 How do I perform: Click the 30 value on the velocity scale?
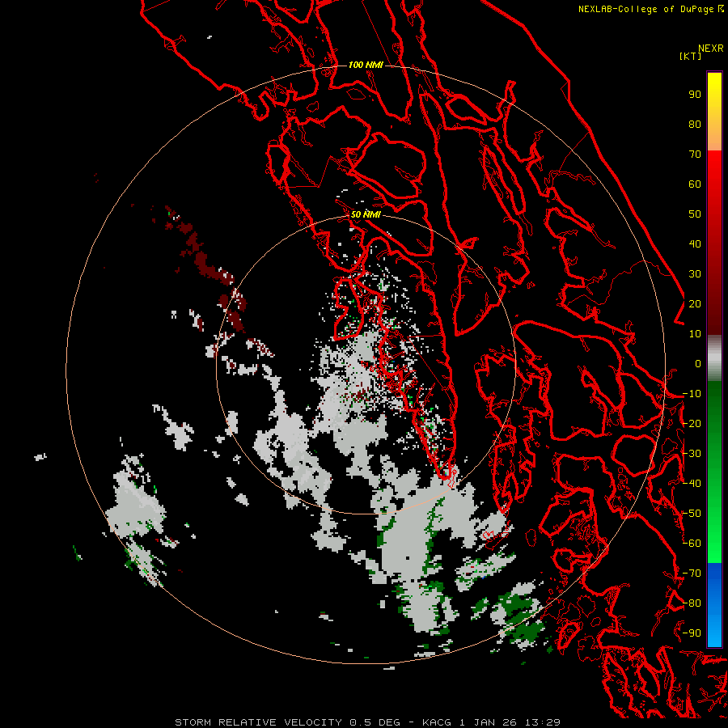pyautogui.click(x=695, y=274)
